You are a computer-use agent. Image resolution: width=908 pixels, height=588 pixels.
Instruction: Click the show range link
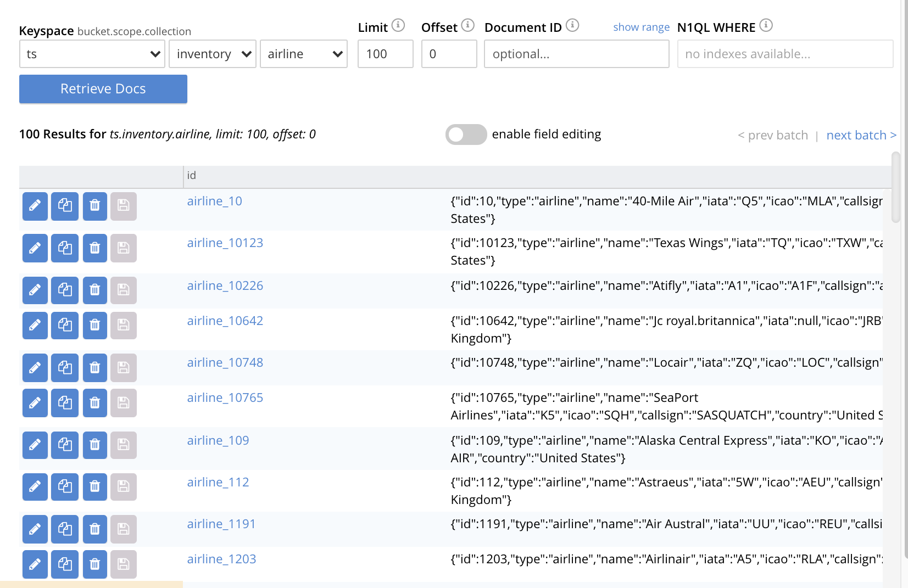point(641,27)
